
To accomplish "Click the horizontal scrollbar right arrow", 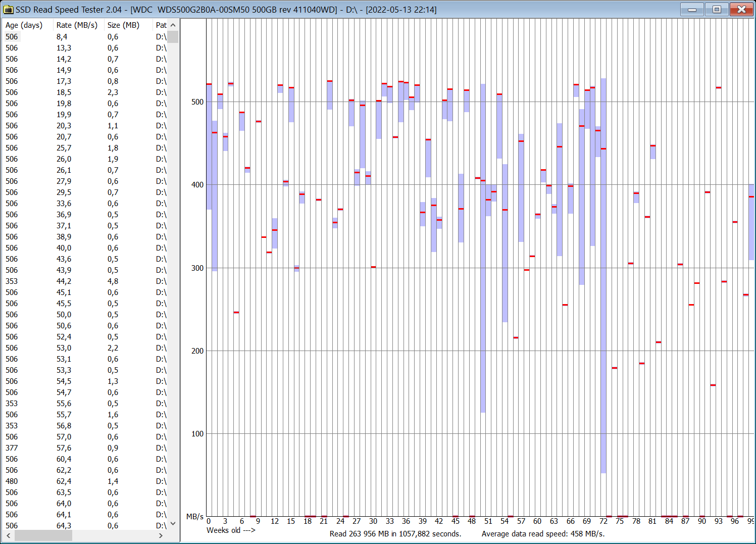I will (161, 535).
